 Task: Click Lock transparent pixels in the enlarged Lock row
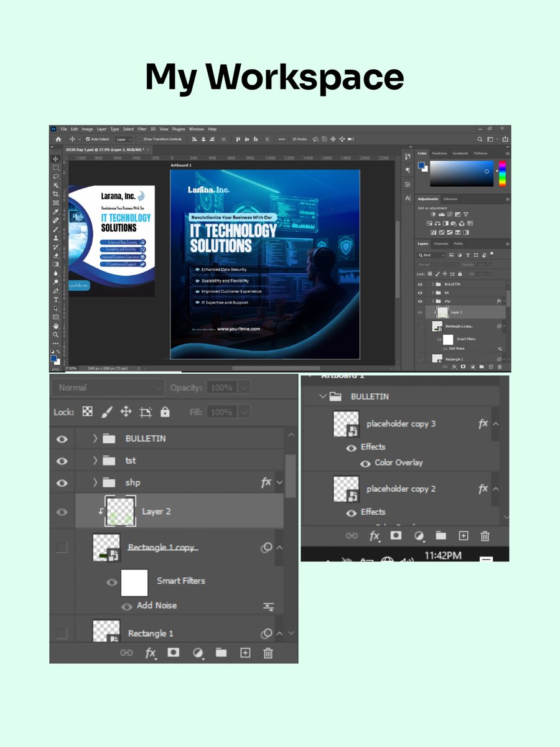click(x=88, y=411)
